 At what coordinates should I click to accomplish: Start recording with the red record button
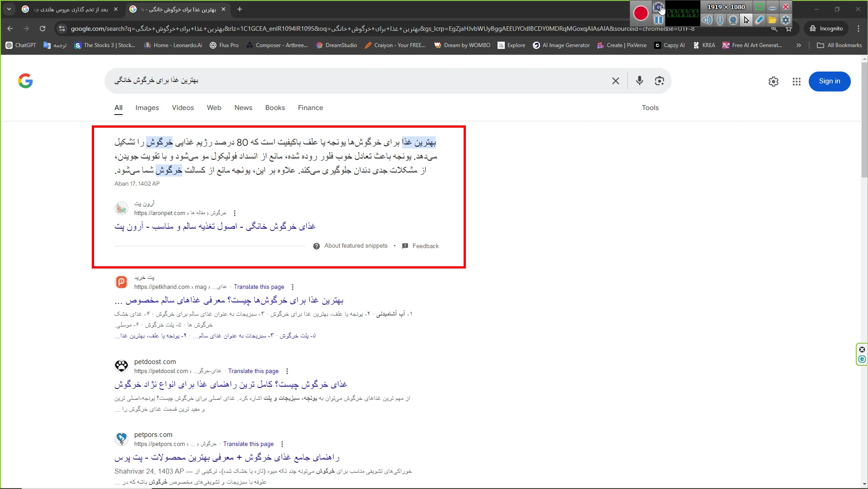(640, 14)
